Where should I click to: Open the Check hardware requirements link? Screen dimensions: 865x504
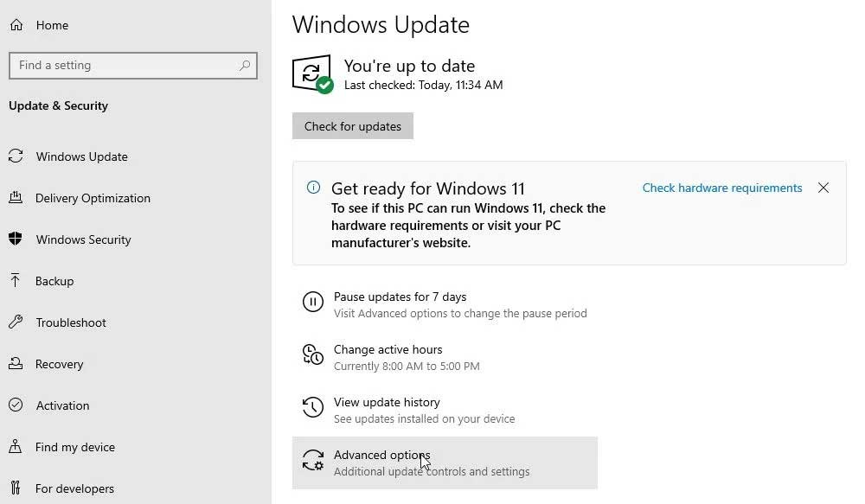click(x=721, y=188)
